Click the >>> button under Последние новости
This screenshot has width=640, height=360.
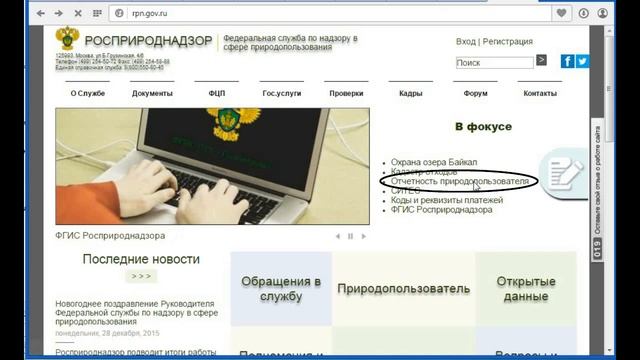(141, 276)
